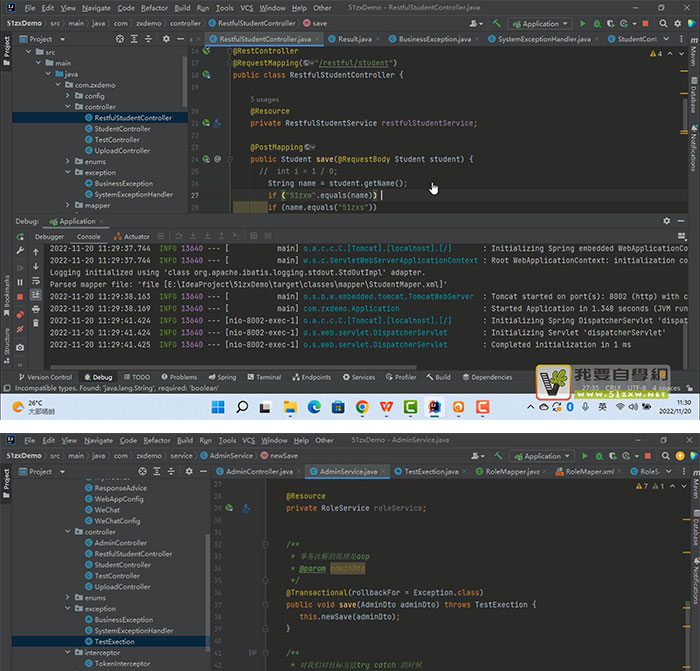Toggle scroll-to-end in the console toolbar
Image resolution: width=700 pixels, height=671 pixels.
point(36,295)
